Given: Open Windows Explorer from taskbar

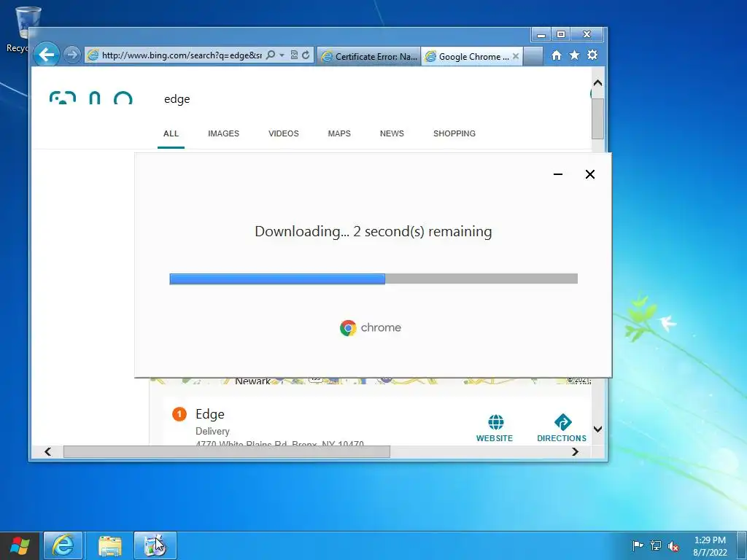Looking at the screenshot, I should pos(110,545).
